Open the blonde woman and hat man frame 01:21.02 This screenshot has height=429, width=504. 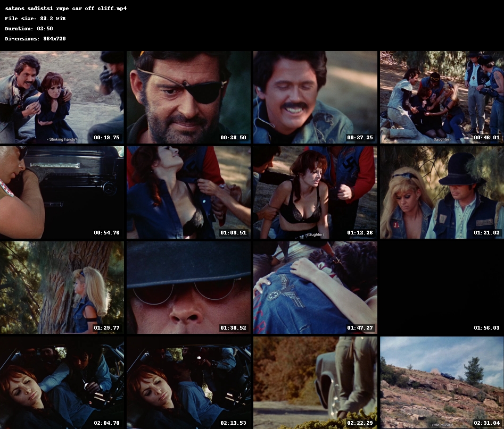pos(442,192)
